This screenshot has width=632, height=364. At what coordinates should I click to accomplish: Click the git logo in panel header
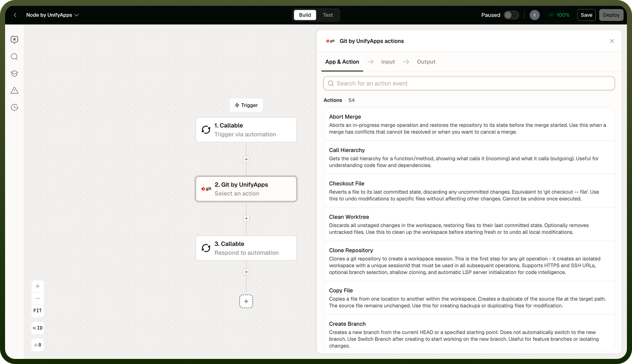[x=330, y=41]
